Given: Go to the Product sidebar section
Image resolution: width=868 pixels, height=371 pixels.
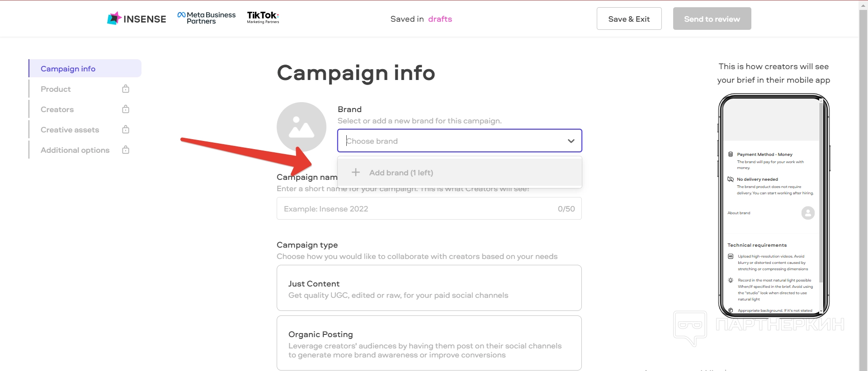Looking at the screenshot, I should click(x=56, y=89).
